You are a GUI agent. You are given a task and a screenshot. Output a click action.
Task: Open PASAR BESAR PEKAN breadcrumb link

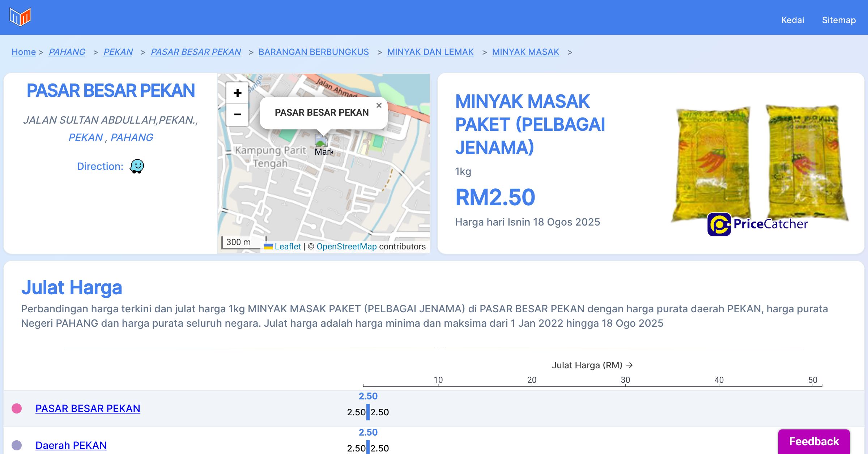click(196, 52)
